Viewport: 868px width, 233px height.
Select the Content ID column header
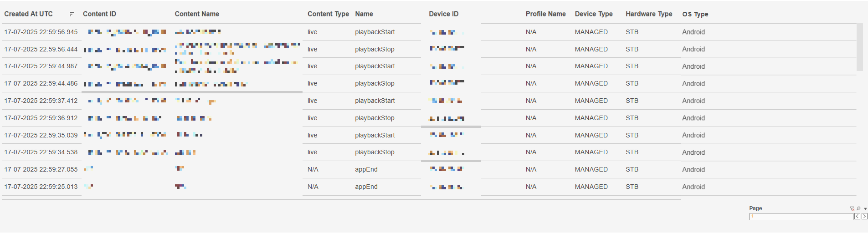pos(99,14)
